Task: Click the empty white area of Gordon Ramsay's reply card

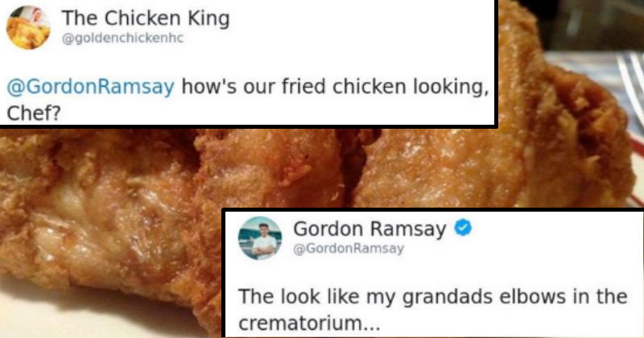Action: click(555, 246)
